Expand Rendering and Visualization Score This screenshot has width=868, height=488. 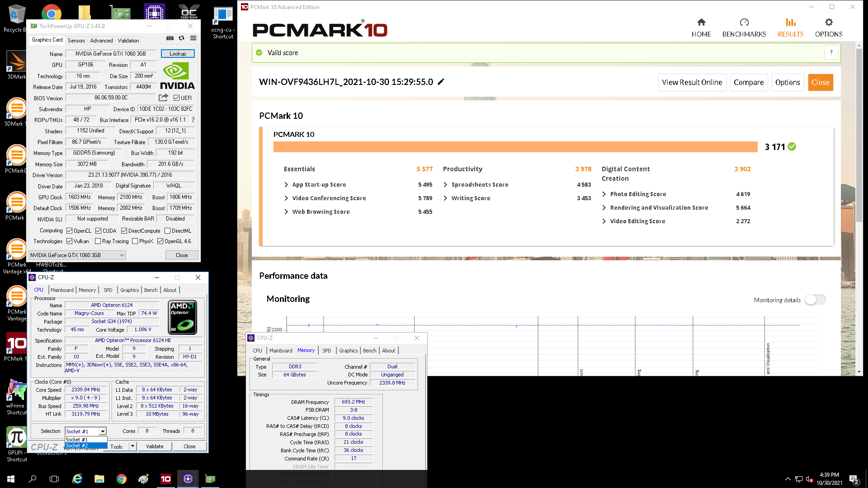pos(604,207)
